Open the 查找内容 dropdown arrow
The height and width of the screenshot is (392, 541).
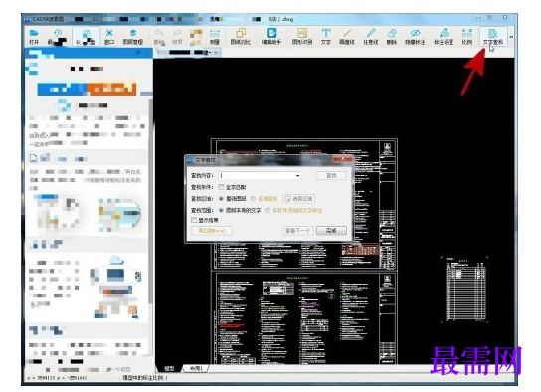tap(297, 176)
